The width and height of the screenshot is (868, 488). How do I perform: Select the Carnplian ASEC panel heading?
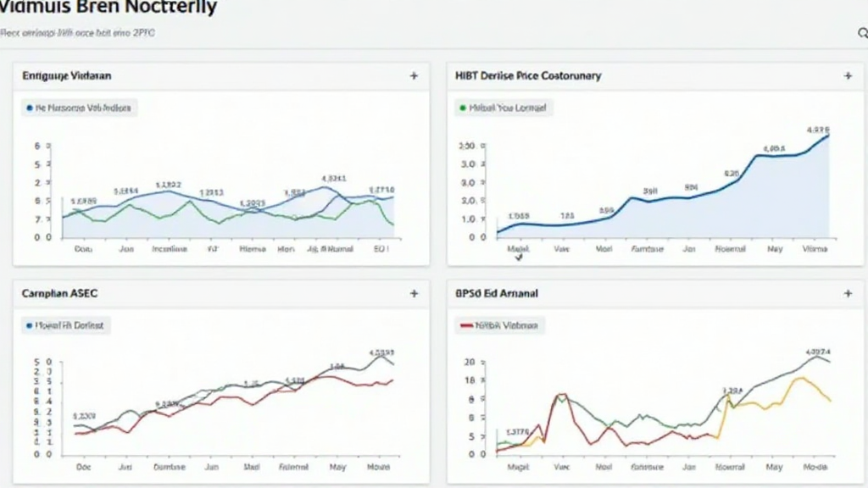click(59, 293)
